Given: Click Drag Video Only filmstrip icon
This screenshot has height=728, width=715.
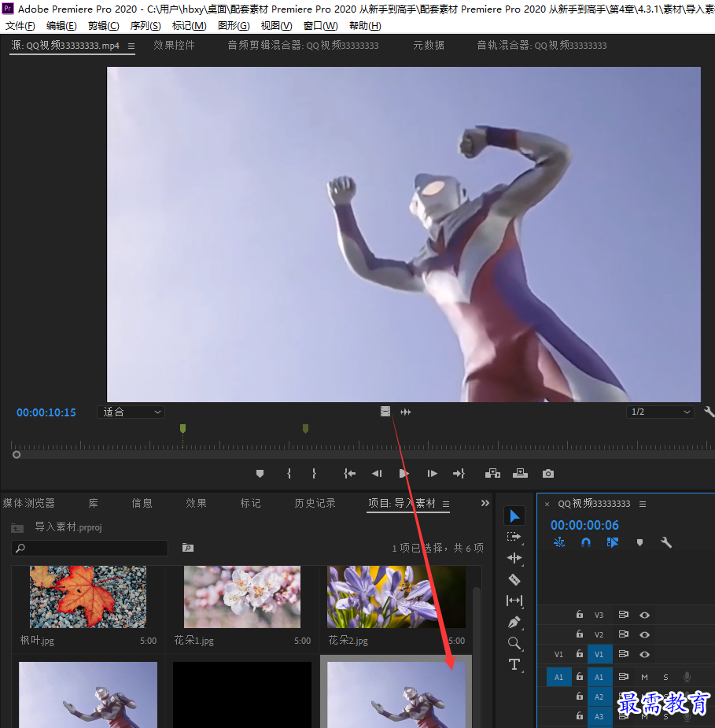Looking at the screenshot, I should [385, 412].
